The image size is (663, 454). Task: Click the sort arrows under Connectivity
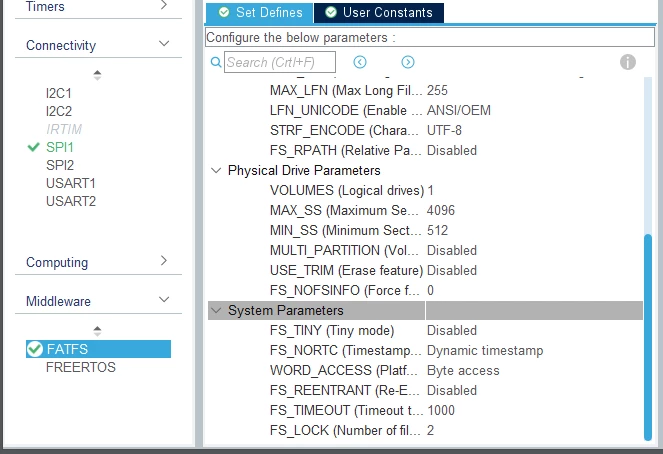point(97,75)
